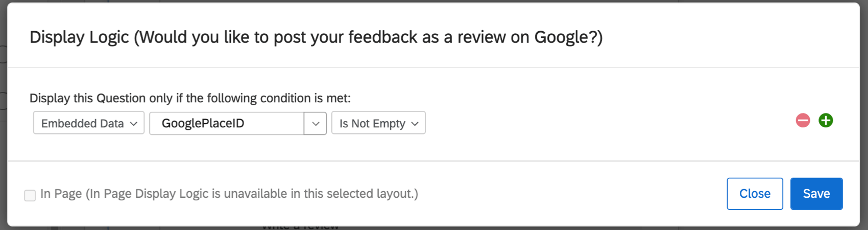This screenshot has height=230, width=868.
Task: Click the arrow icon attached to GooglePlaceID field
Action: (x=316, y=124)
